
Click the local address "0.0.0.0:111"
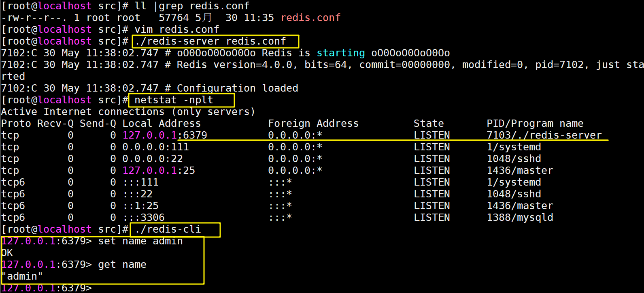pyautogui.click(x=156, y=147)
